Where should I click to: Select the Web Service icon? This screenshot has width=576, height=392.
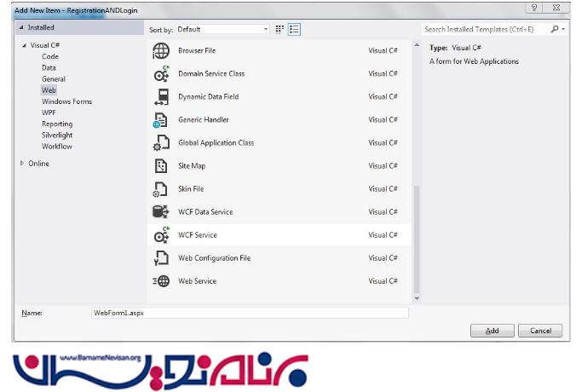pos(161,281)
